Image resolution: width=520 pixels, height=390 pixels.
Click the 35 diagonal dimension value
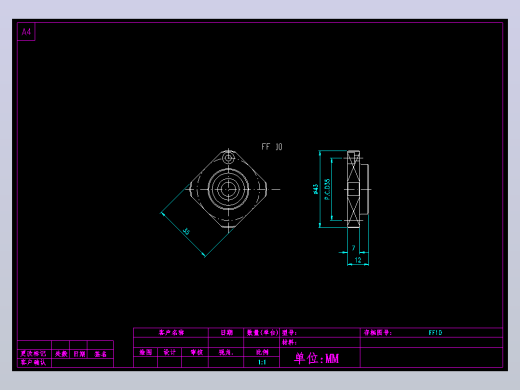coord(187,231)
